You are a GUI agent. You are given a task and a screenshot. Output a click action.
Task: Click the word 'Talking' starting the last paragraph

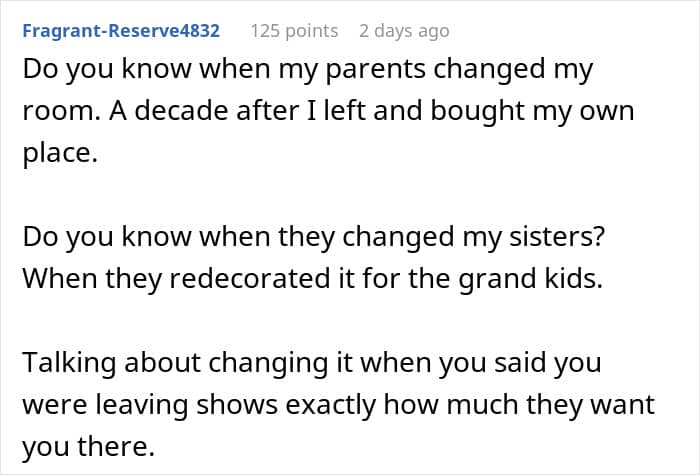click(69, 363)
